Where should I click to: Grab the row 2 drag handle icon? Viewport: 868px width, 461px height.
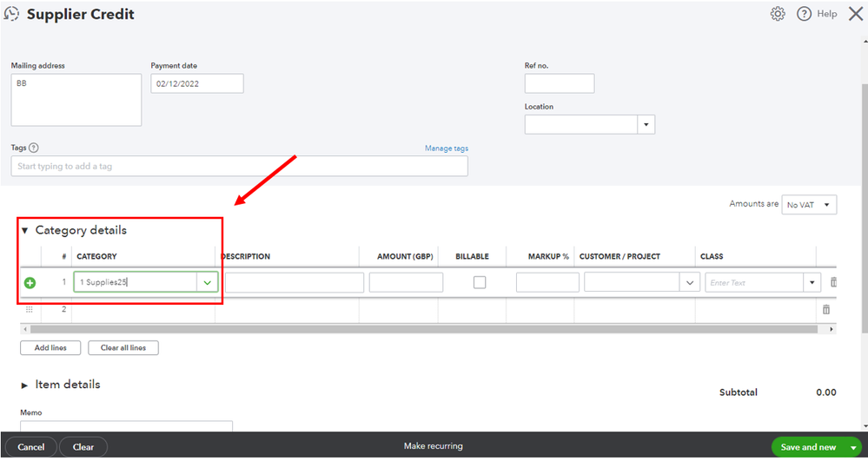click(30, 309)
